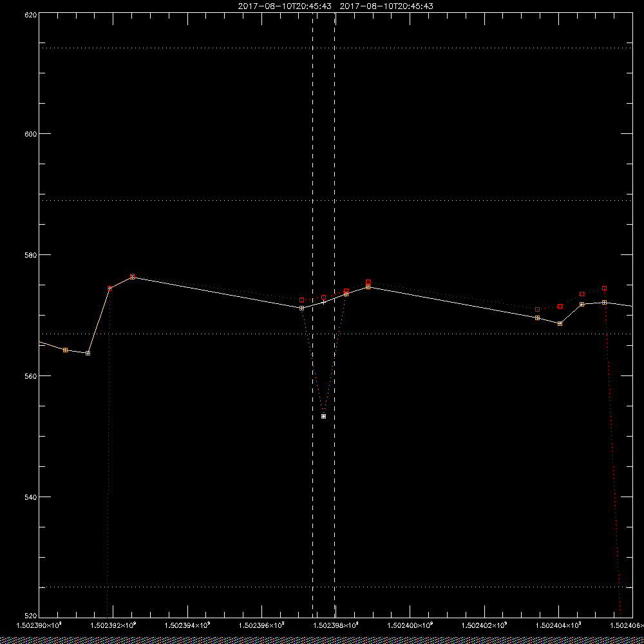
Task: Select the red square marker between the dashed lines
Action: (324, 297)
